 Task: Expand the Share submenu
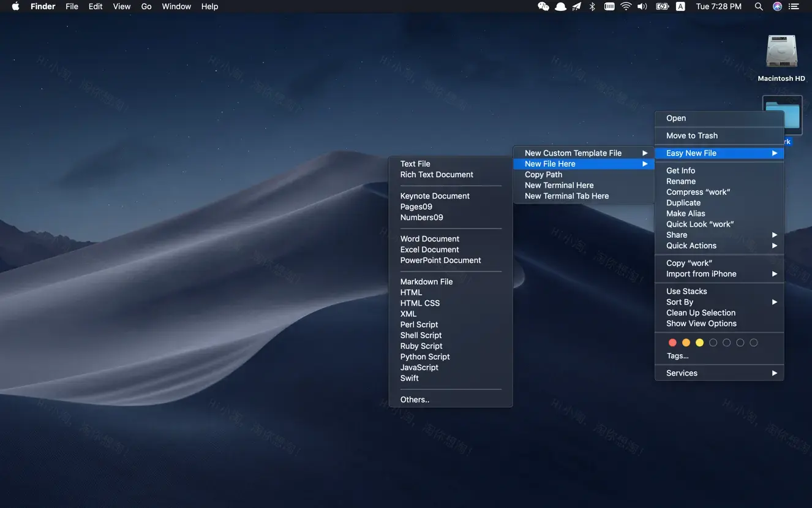click(x=676, y=235)
